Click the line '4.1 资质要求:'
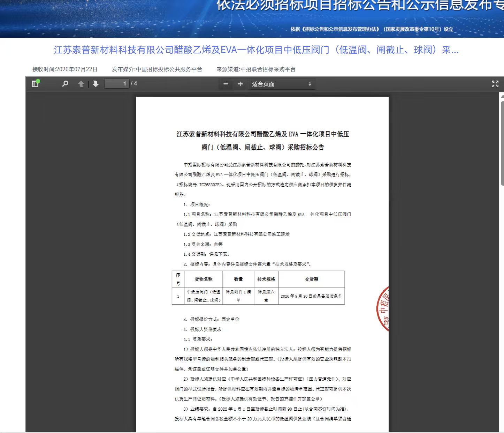 pos(198,339)
